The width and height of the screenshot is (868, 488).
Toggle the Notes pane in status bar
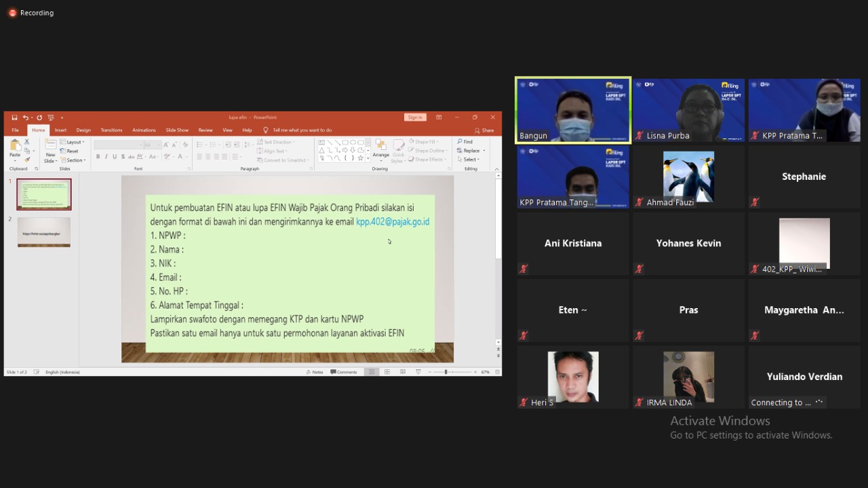coord(314,372)
